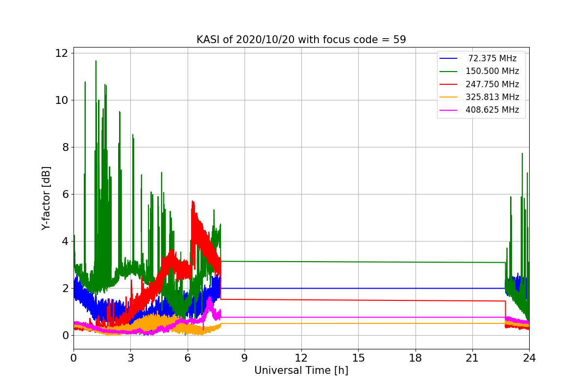Screen dimensions: 588x392
Task: Click the x-axis tick label '18'
Action: [x=415, y=358]
